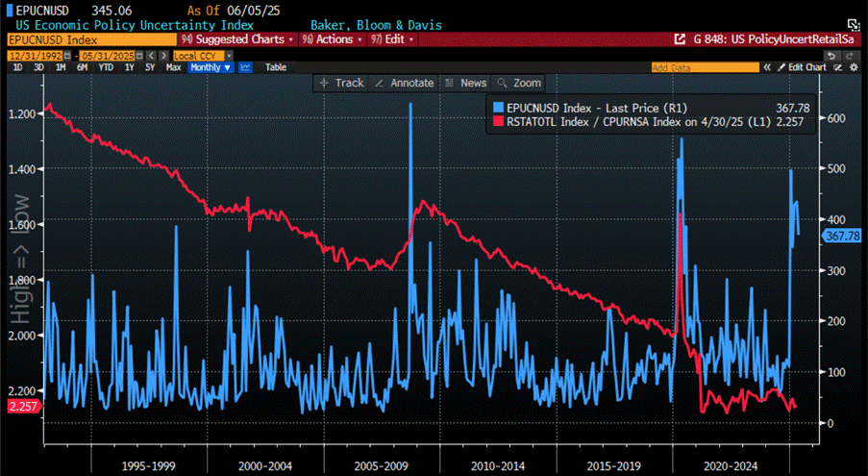
Task: Pop out chart via G 848 export icon
Action: pos(680,39)
